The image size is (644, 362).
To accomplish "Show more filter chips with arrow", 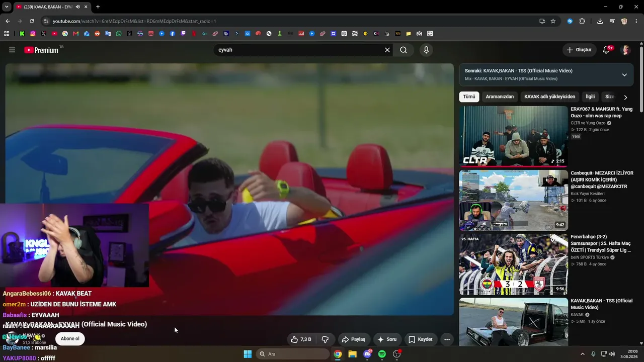I will click(x=625, y=97).
